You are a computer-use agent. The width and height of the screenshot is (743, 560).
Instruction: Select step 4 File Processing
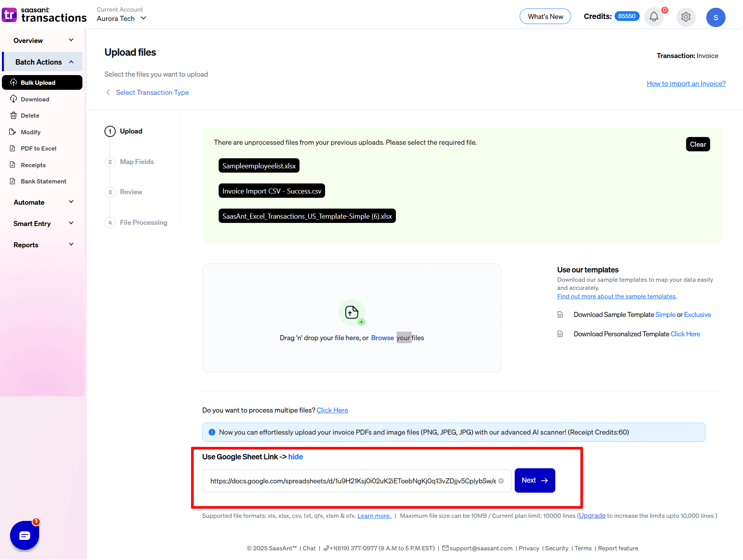point(136,223)
